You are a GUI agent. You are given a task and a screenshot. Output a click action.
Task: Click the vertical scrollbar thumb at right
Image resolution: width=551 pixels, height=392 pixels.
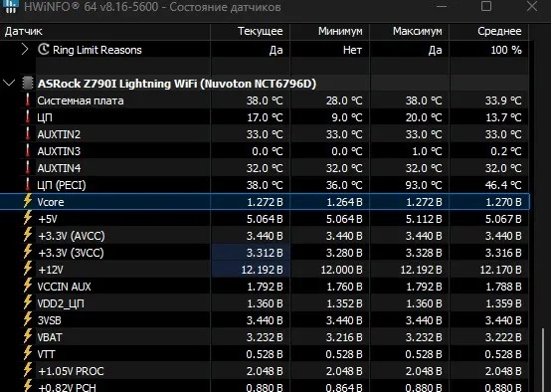click(x=543, y=360)
